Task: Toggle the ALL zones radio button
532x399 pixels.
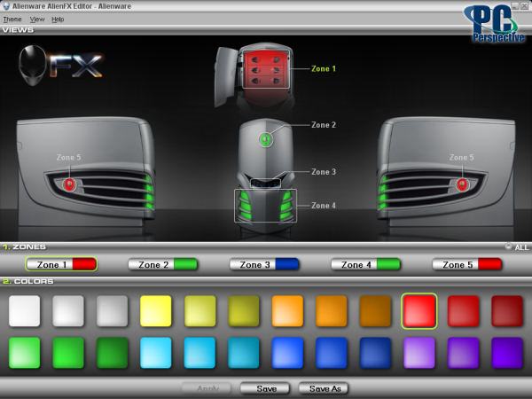Action: (508, 246)
